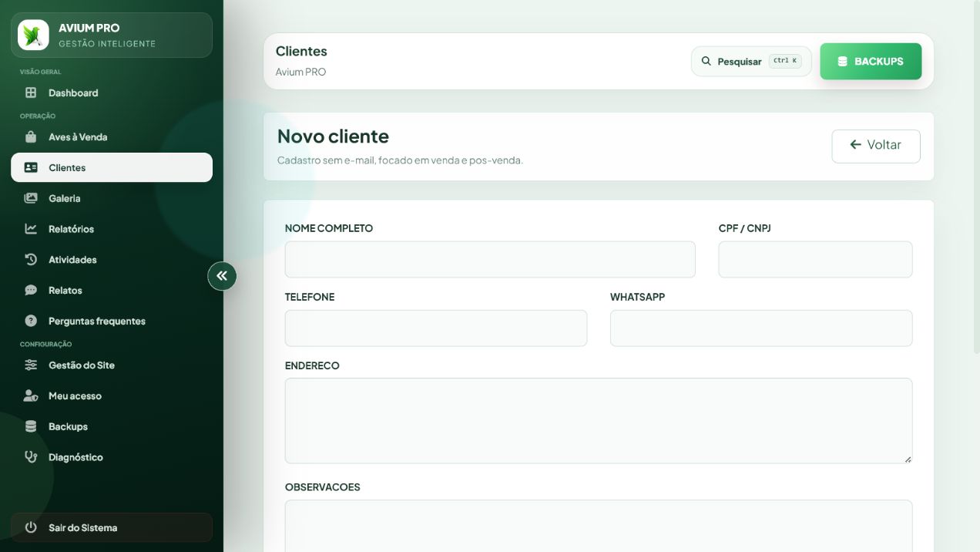Click the Relatórios chart icon
The width and height of the screenshot is (980, 552).
(31, 229)
